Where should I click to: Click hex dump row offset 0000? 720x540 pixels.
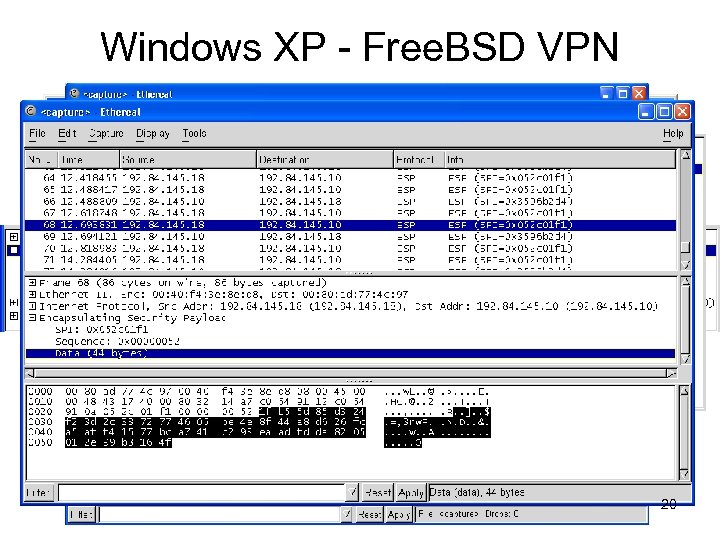coord(258,392)
